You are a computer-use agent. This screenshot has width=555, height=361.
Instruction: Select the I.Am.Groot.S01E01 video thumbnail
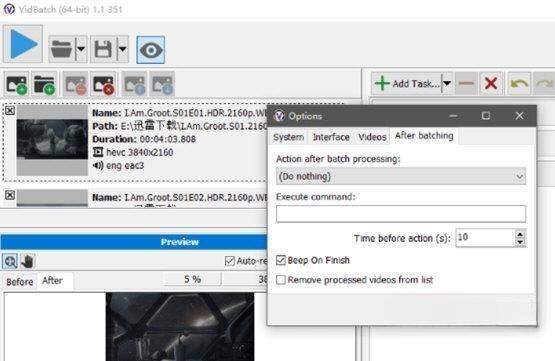[52, 140]
